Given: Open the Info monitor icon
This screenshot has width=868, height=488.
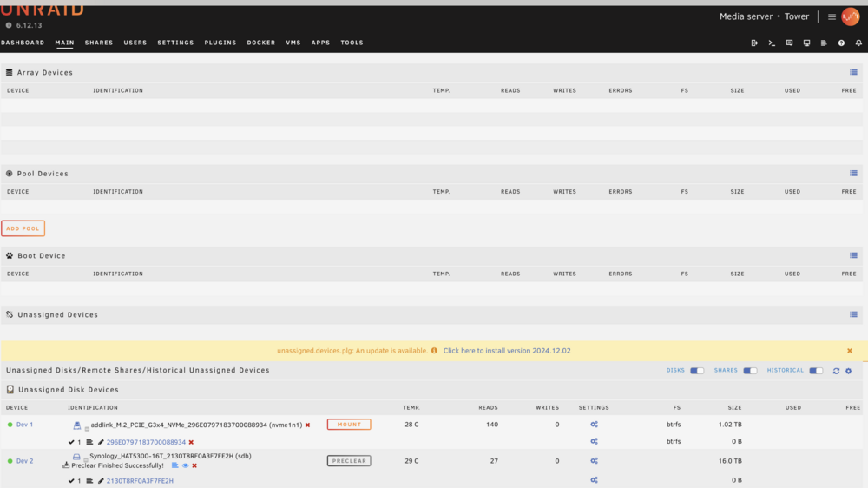Looking at the screenshot, I should pyautogui.click(x=806, y=43).
